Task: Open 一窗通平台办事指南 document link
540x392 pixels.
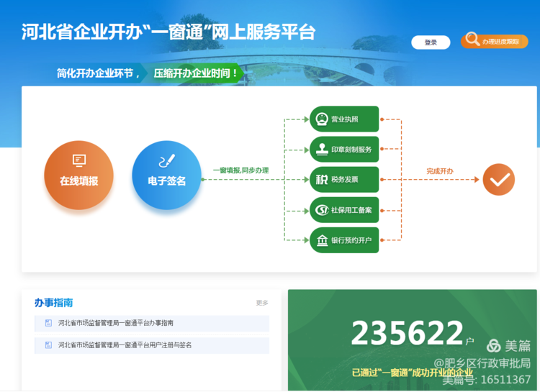Action: click(x=116, y=324)
